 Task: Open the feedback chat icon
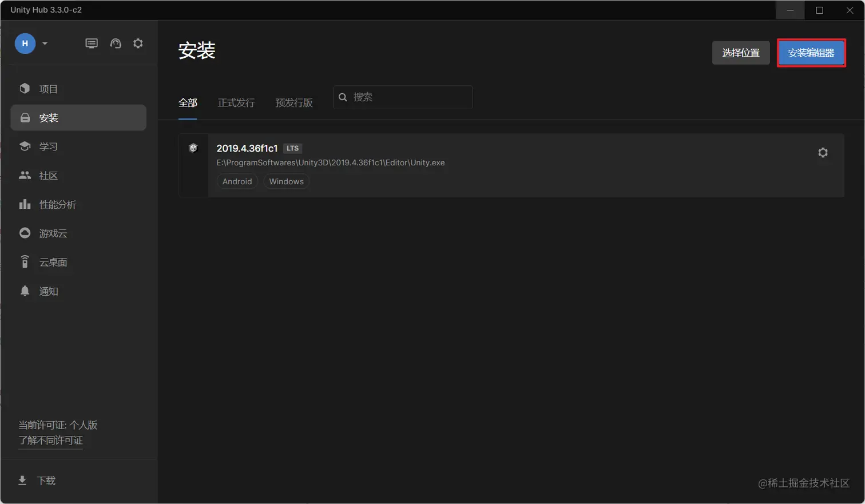coord(92,43)
